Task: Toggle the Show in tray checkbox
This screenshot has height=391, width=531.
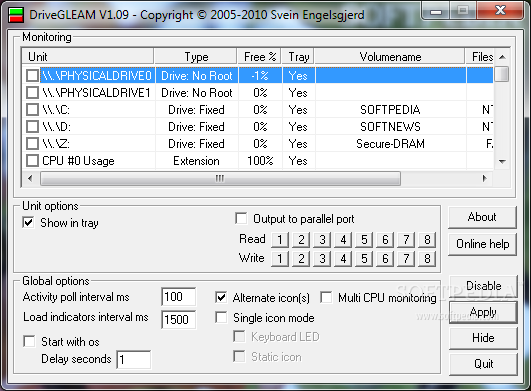Action: [x=28, y=222]
